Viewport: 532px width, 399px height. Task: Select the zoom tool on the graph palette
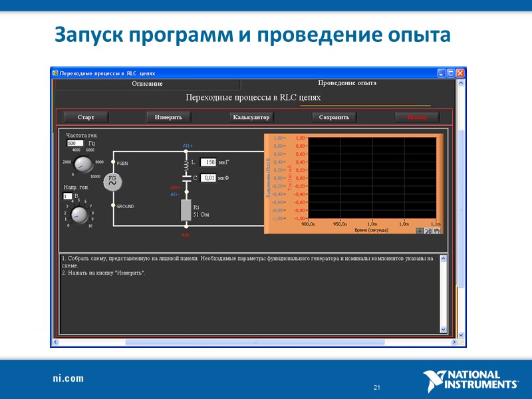tap(428, 230)
